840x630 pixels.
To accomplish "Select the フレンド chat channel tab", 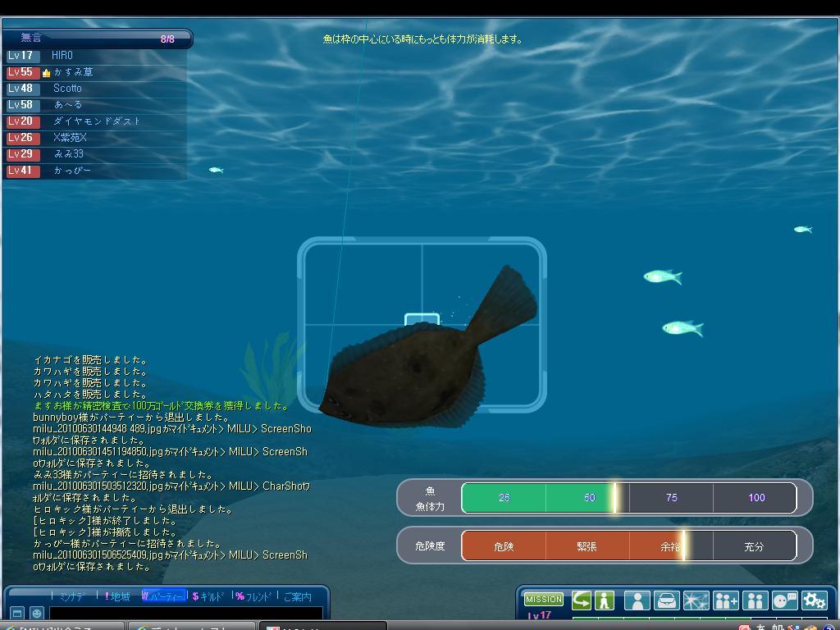I will coord(253,596).
